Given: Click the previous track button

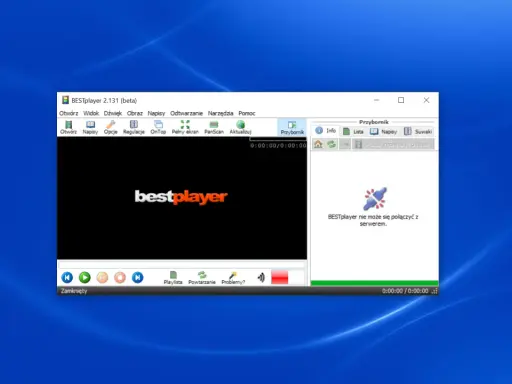Looking at the screenshot, I should coord(67,277).
